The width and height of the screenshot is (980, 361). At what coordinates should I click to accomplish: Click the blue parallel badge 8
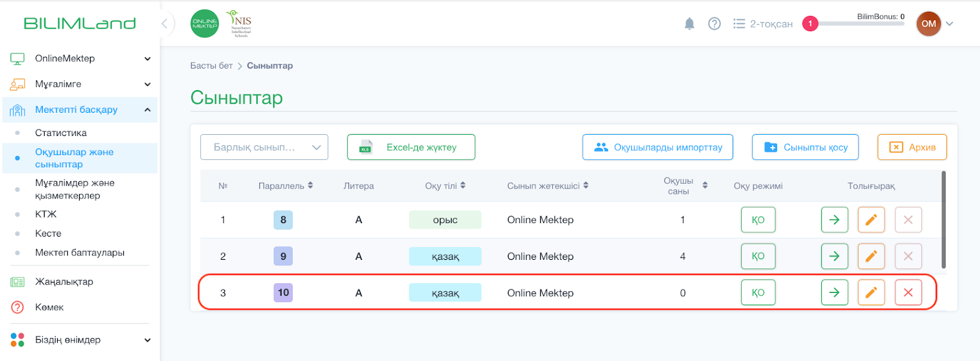[x=283, y=219]
